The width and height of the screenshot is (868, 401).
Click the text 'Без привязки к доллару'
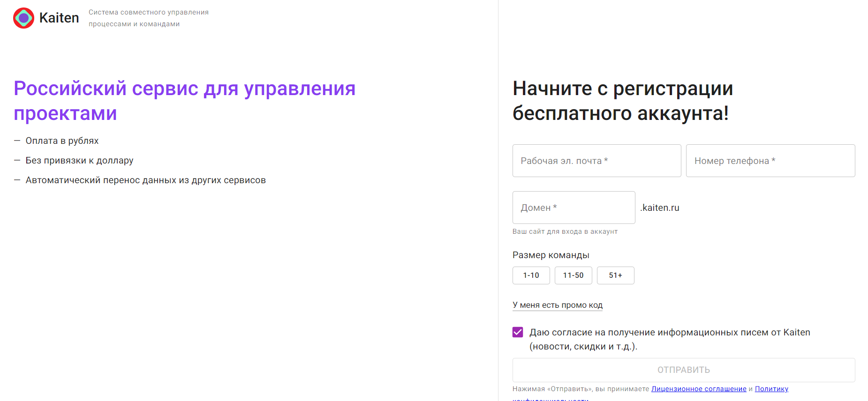click(79, 160)
